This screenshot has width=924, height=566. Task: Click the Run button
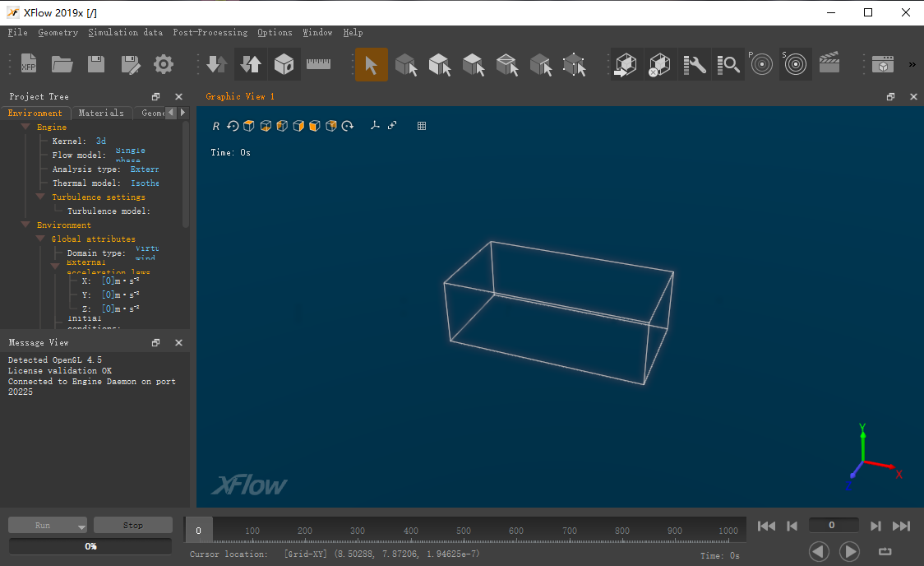(43, 526)
